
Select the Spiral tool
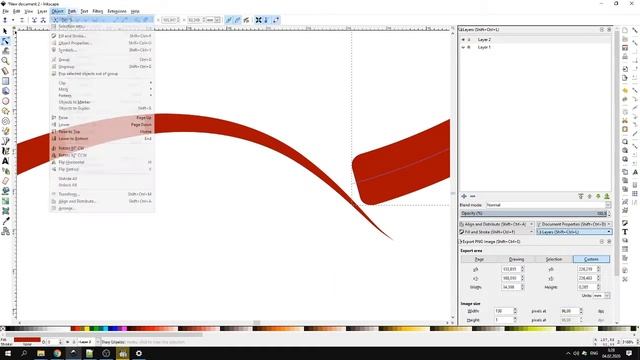pyautogui.click(x=5, y=121)
